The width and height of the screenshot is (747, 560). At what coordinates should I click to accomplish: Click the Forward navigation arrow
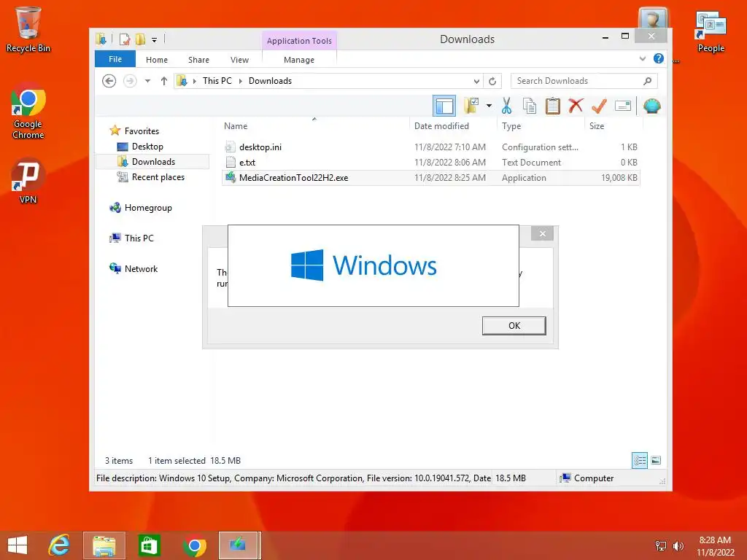coord(130,81)
